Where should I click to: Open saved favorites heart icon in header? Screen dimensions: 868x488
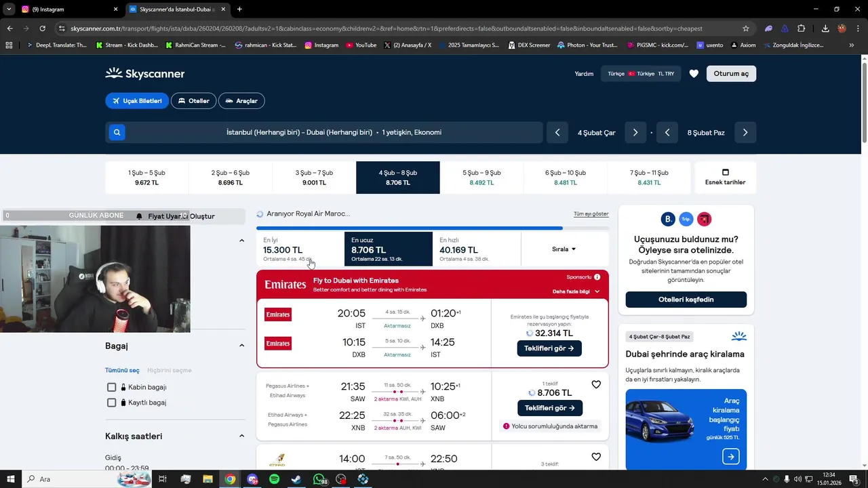(x=694, y=73)
